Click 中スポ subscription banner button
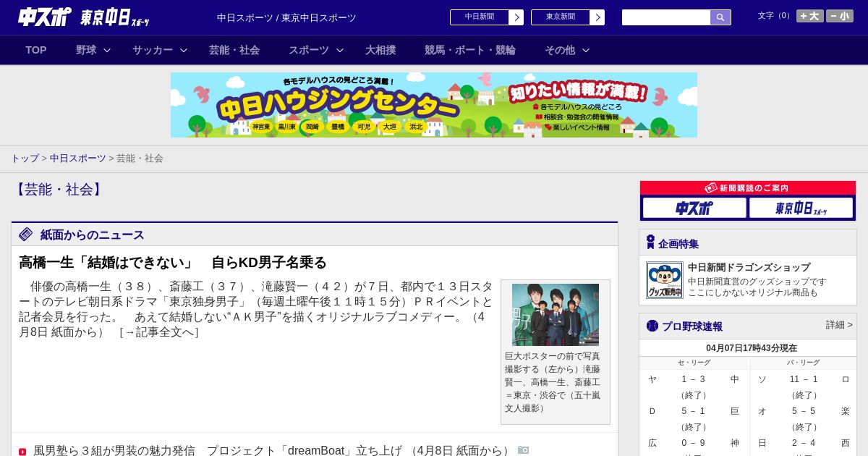Image resolution: width=868 pixels, height=456 pixels. pos(694,208)
